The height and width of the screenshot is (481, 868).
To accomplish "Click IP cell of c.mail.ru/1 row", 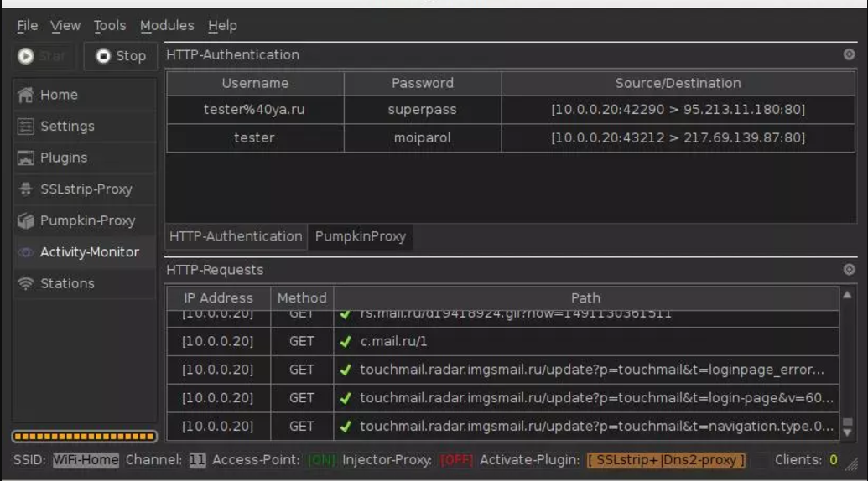I will (x=218, y=341).
